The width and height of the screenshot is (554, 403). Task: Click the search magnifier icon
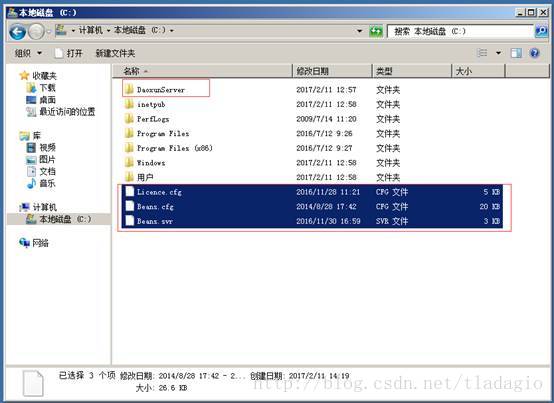click(541, 31)
